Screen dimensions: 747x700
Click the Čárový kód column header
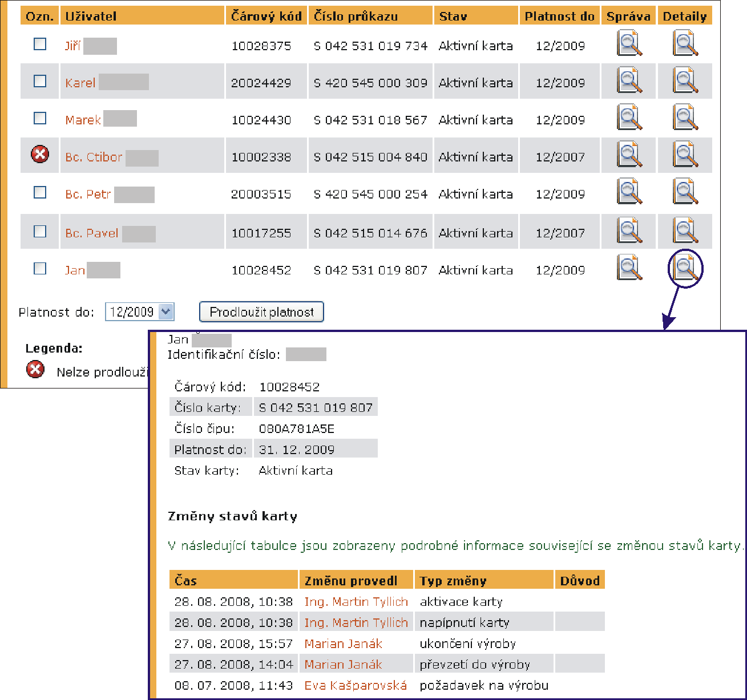[x=267, y=16]
